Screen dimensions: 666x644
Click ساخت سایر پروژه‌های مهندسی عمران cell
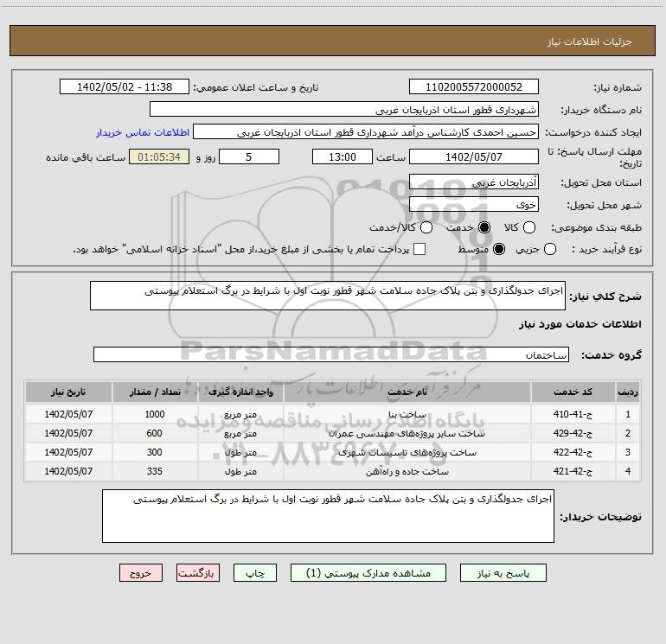click(407, 433)
